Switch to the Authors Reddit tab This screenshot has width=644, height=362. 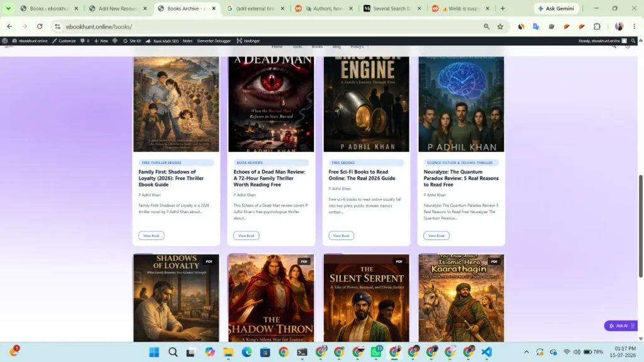coord(324,8)
